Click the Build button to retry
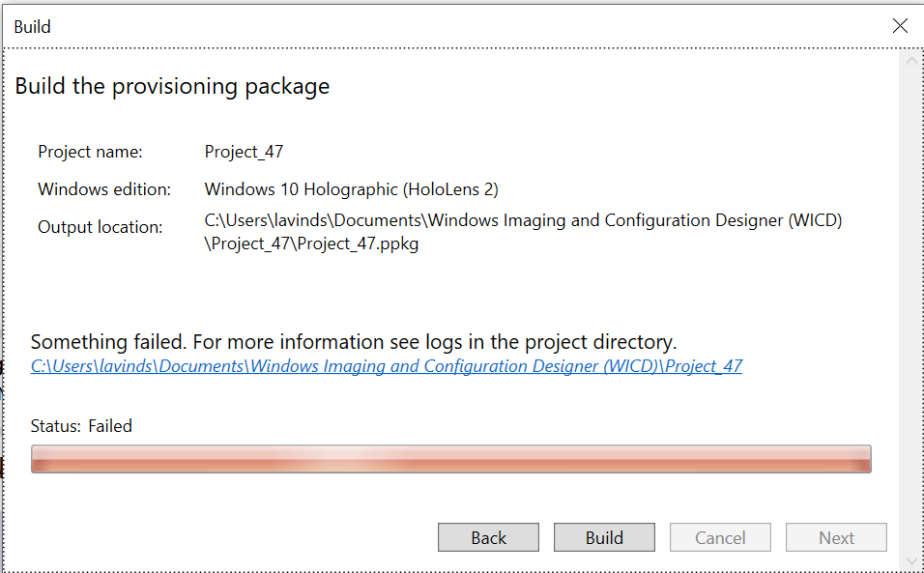Viewport: 924px width, 573px height. click(604, 537)
